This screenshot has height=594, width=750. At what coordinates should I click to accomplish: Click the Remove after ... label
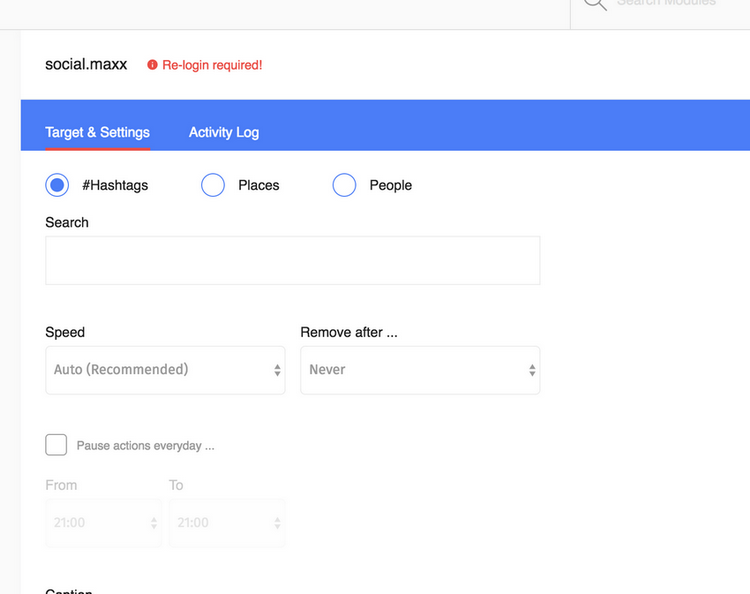point(349,332)
